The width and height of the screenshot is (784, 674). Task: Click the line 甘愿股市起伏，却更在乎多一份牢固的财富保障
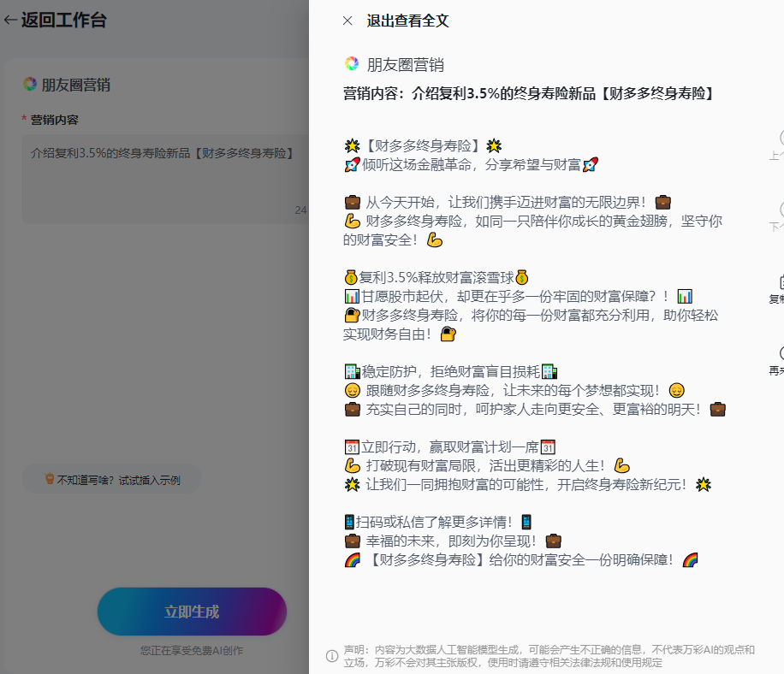pos(518,296)
